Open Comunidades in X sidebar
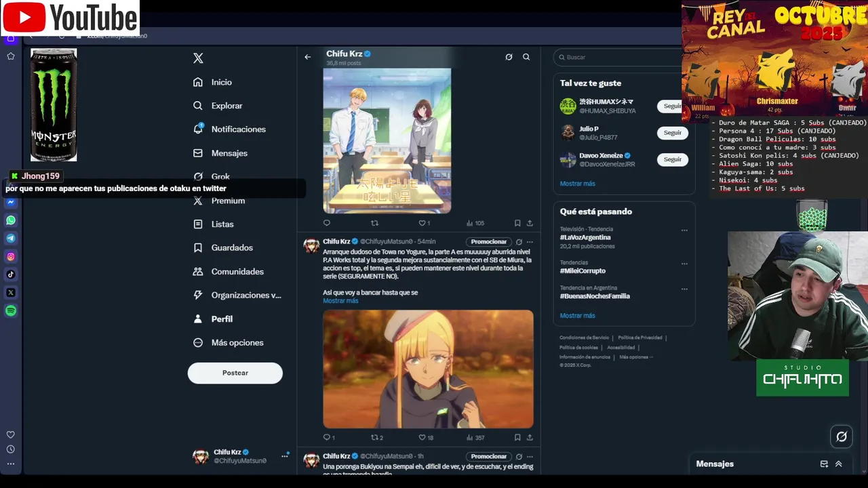 (229, 272)
